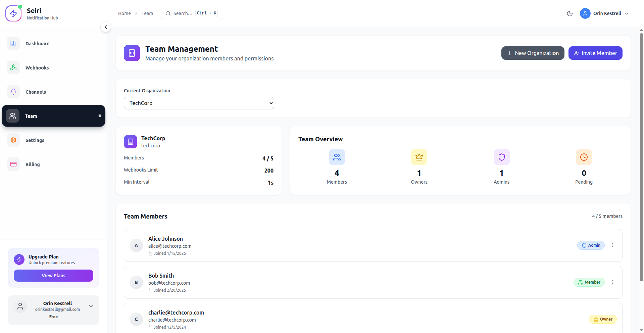The width and height of the screenshot is (644, 333).
Task: Click the Seiri lightning bolt logo
Action: pos(13,13)
